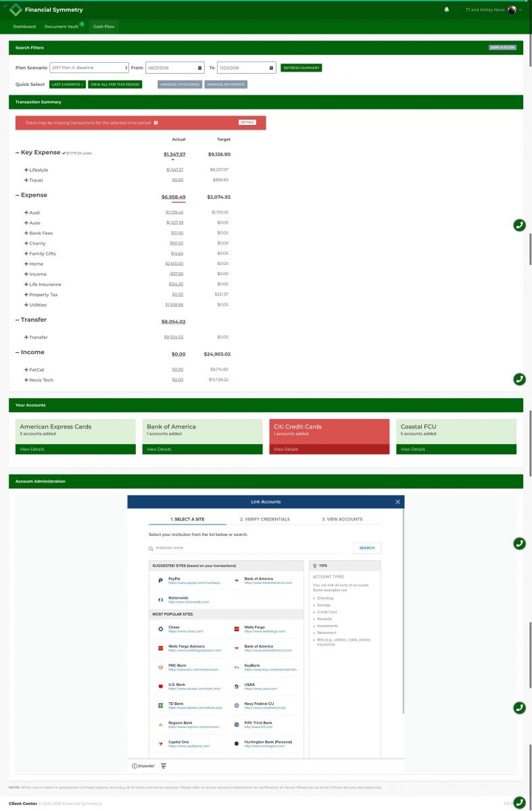Image resolution: width=532 pixels, height=811 pixels.
Task: Click the thawte security seal
Action: click(143, 766)
